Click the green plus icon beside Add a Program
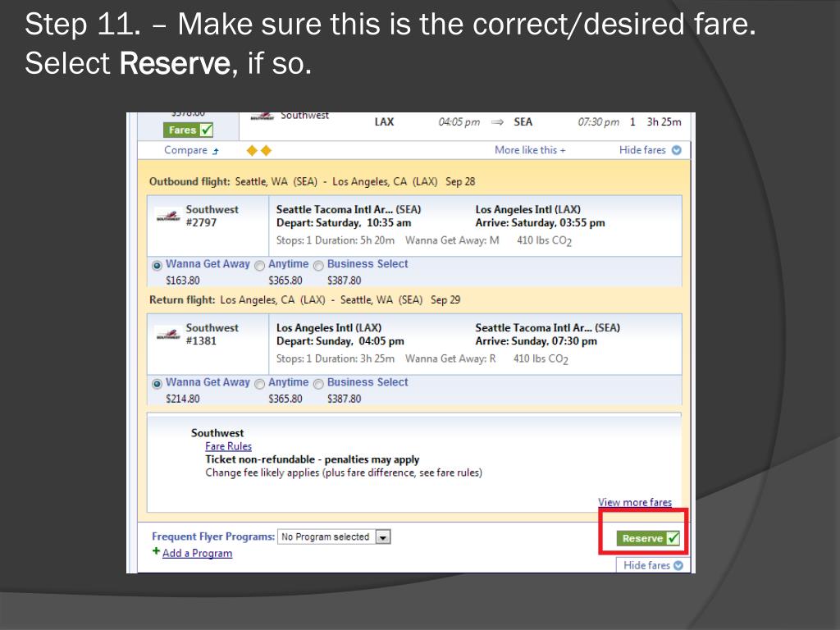 click(156, 550)
